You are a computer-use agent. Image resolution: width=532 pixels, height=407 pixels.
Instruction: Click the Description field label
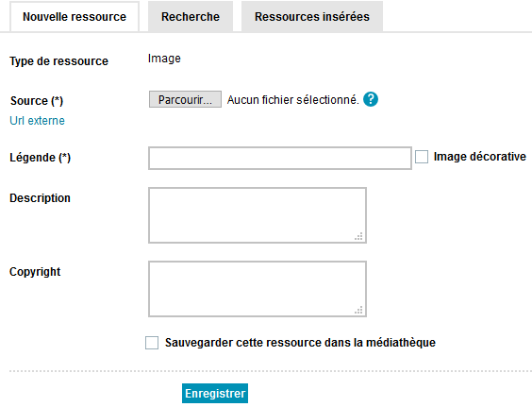click(40, 198)
